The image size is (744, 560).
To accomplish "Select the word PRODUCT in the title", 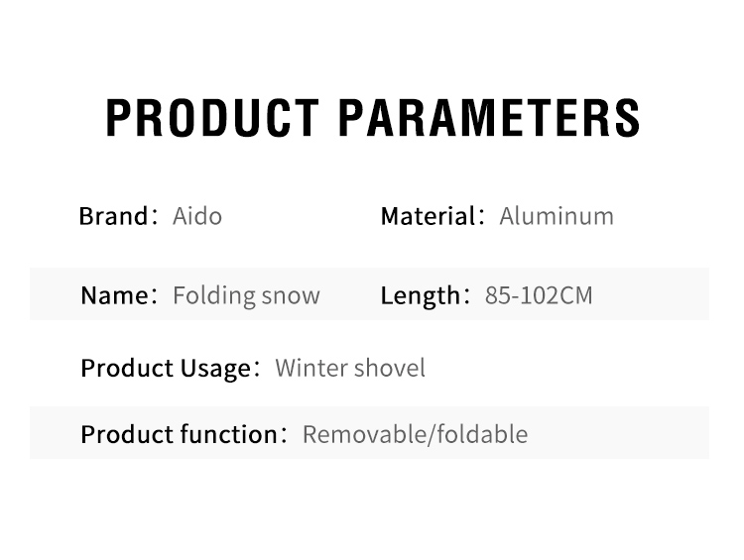I will [x=212, y=118].
